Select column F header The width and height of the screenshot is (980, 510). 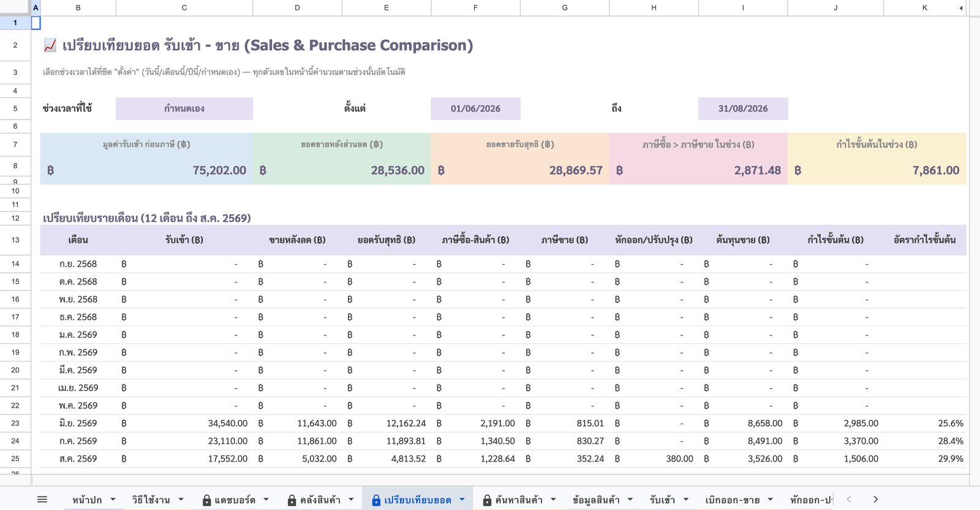pyautogui.click(x=475, y=7)
